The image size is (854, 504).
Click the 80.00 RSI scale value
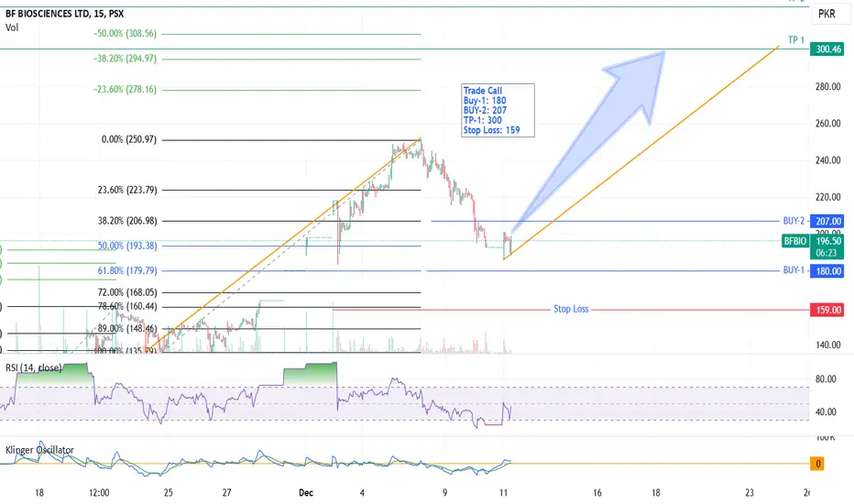pos(826,379)
